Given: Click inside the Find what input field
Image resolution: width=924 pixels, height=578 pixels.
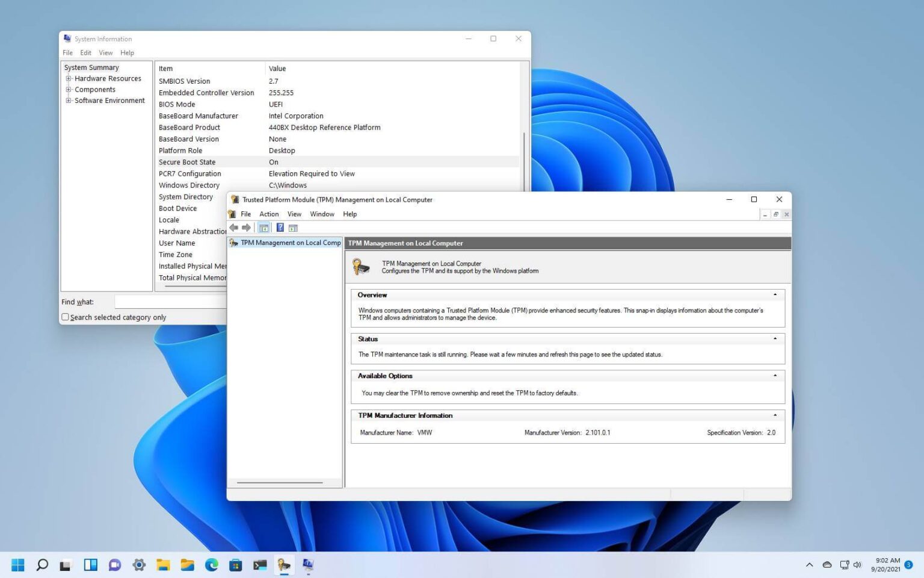Looking at the screenshot, I should tap(168, 302).
